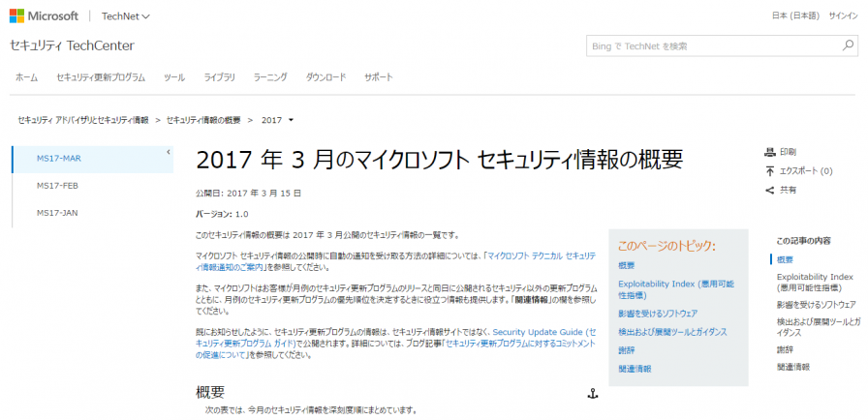The height and width of the screenshot is (420, 868).
Task: Jump to Exploitability Index in topics box
Action: pyautogui.click(x=676, y=289)
